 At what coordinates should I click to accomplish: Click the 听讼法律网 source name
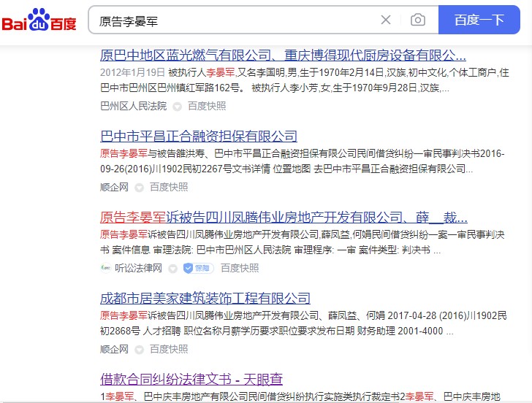pyautogui.click(x=138, y=268)
